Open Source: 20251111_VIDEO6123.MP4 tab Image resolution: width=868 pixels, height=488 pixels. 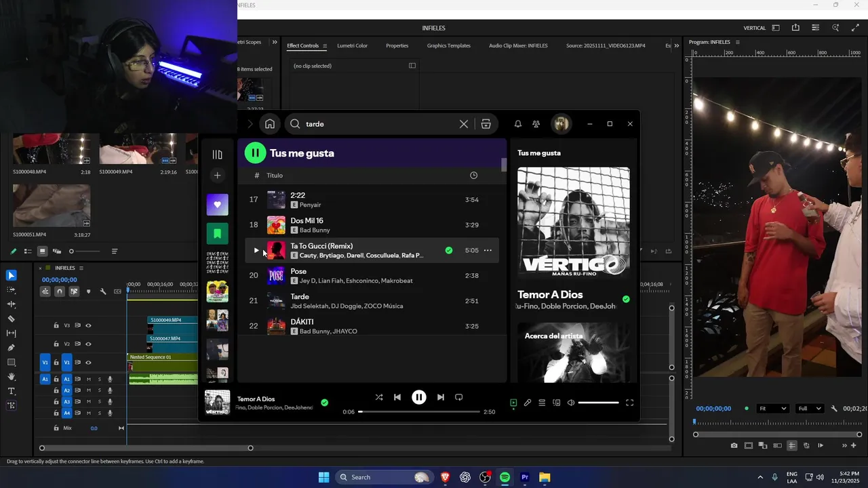pyautogui.click(x=606, y=45)
